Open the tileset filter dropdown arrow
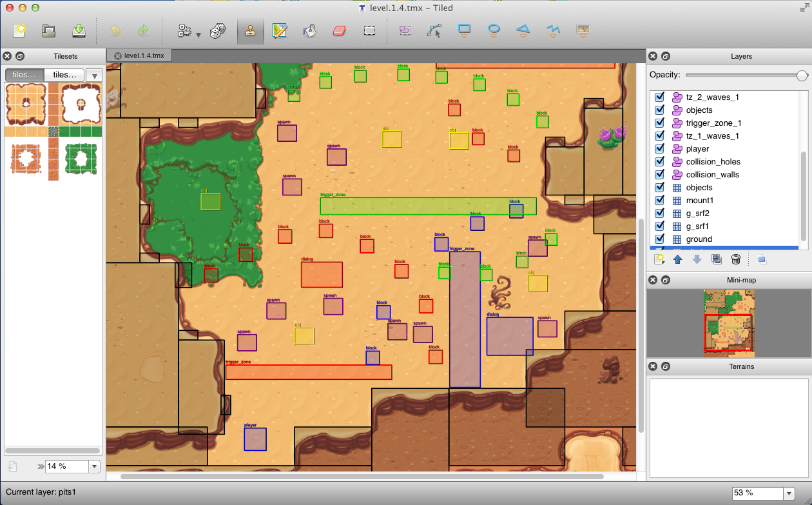The width and height of the screenshot is (812, 505). [x=94, y=75]
